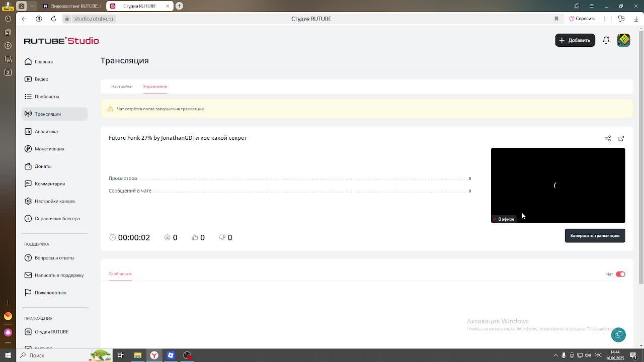Open notifications bell icon
Viewport: 644px width, 362px height.
pos(606,40)
